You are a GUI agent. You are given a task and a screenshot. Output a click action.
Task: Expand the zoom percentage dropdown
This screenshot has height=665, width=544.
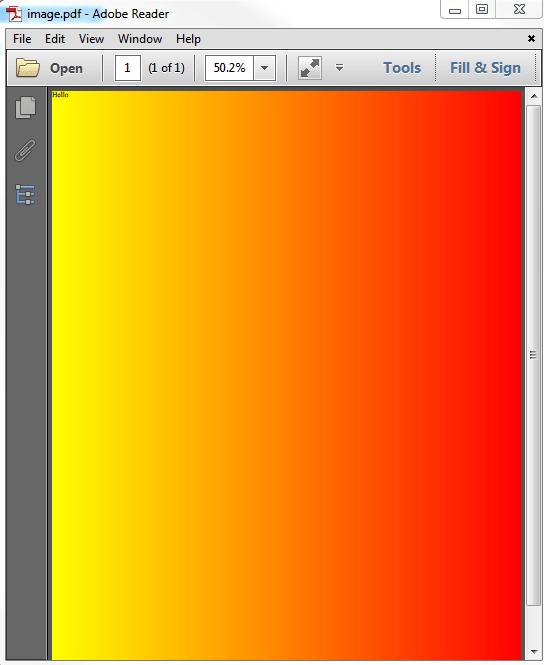pyautogui.click(x=265, y=68)
